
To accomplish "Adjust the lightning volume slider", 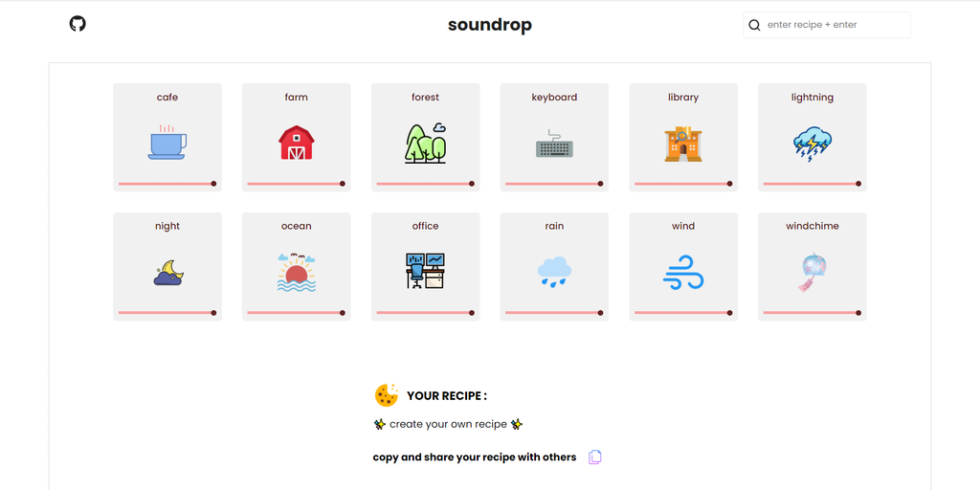I will [x=813, y=184].
